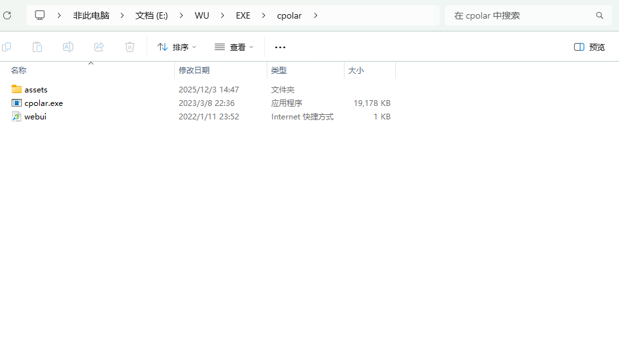Sort by 名称 column header
The image size is (619, 364).
[x=19, y=70]
